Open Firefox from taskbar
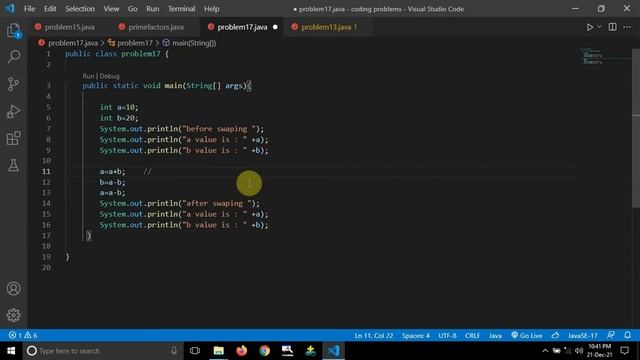 pos(242,351)
